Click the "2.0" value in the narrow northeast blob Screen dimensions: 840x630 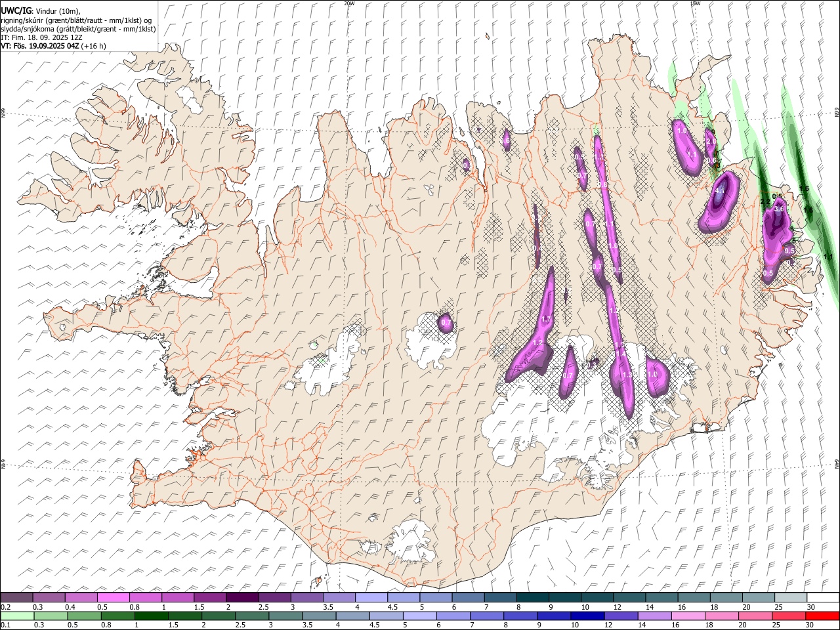[711, 141]
